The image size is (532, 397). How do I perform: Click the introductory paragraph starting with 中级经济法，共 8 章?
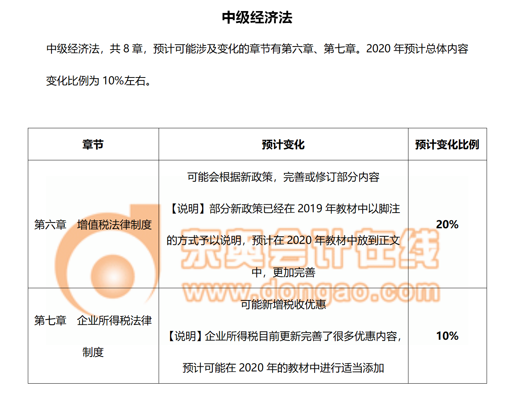tap(258, 49)
